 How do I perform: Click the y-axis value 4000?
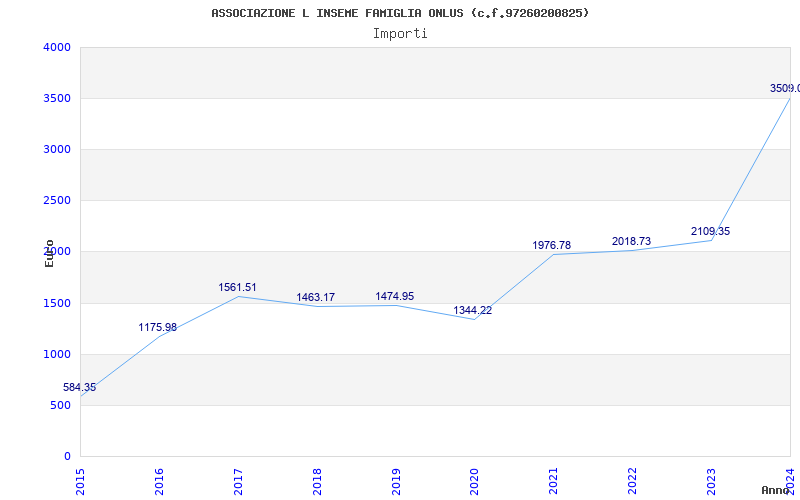coord(57,47)
